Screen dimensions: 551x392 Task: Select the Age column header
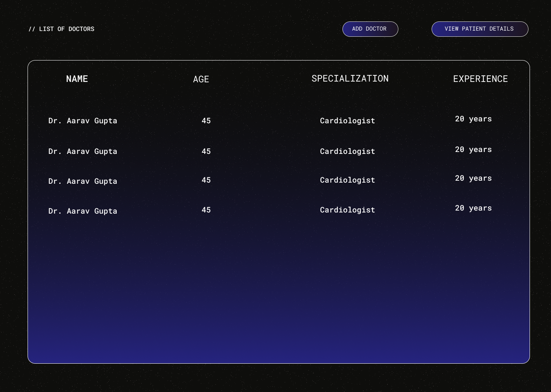pos(201,79)
